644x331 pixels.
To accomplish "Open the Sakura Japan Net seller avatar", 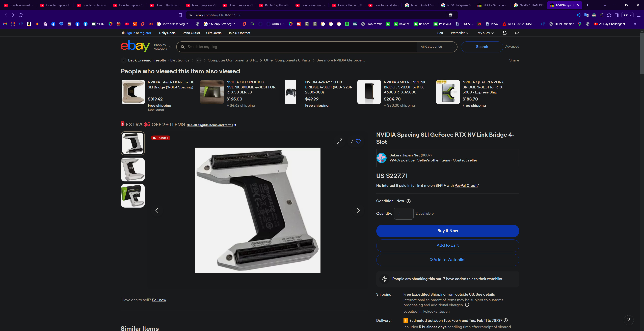I will (382, 158).
